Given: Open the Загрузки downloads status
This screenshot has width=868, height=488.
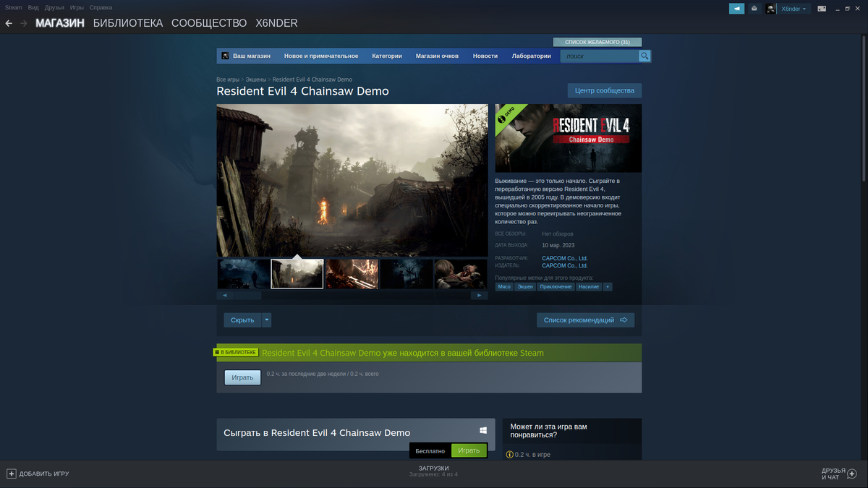Looking at the screenshot, I should coord(433,471).
